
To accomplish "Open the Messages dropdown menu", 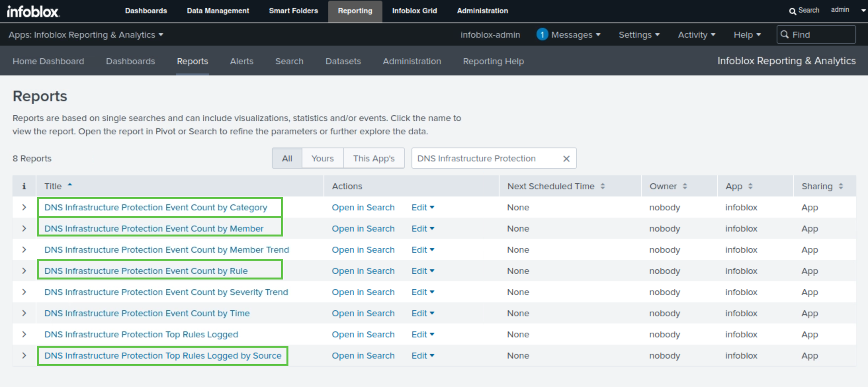I will [576, 35].
